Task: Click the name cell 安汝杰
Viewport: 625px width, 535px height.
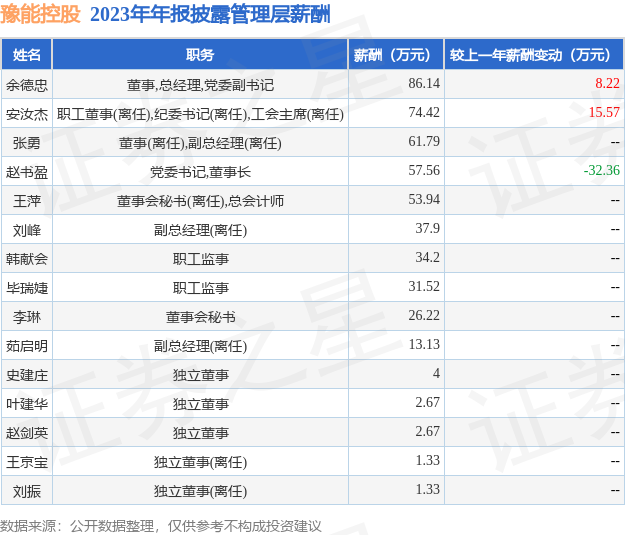Action: tap(27, 114)
